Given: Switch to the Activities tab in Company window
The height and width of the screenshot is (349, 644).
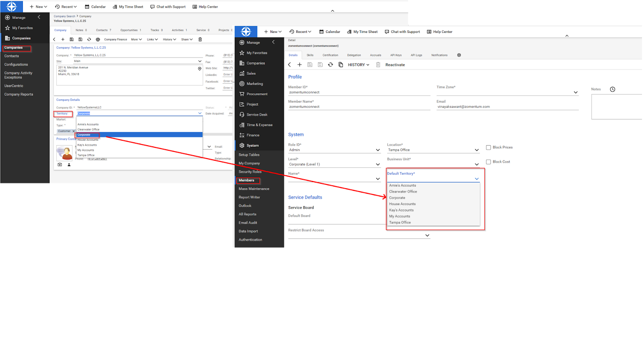Looking at the screenshot, I should pos(180,30).
